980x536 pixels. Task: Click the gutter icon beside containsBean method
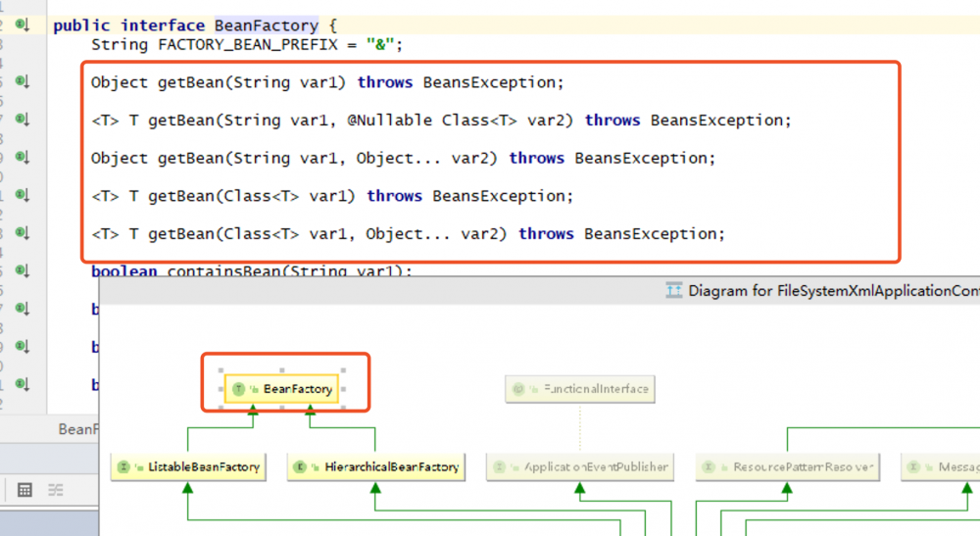point(23,270)
